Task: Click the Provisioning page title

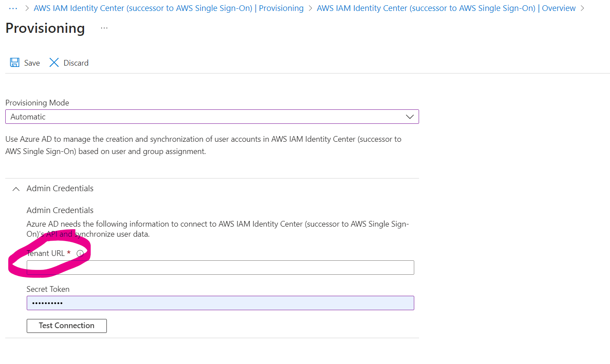Action: [45, 28]
